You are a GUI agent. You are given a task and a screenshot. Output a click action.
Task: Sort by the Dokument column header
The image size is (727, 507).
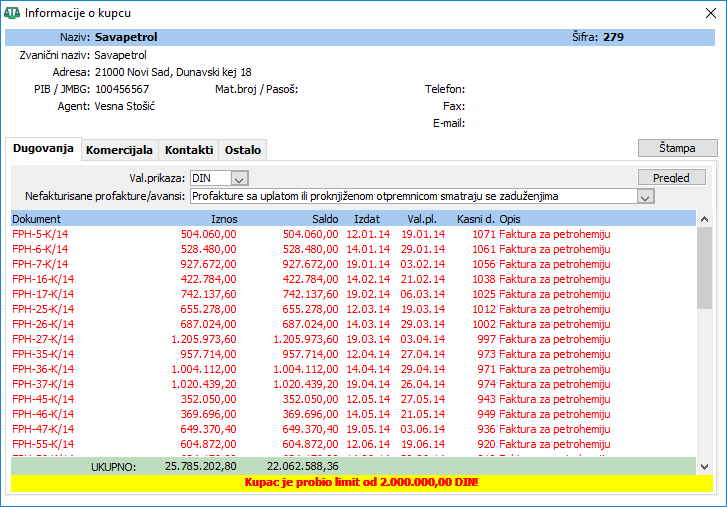[x=36, y=219]
